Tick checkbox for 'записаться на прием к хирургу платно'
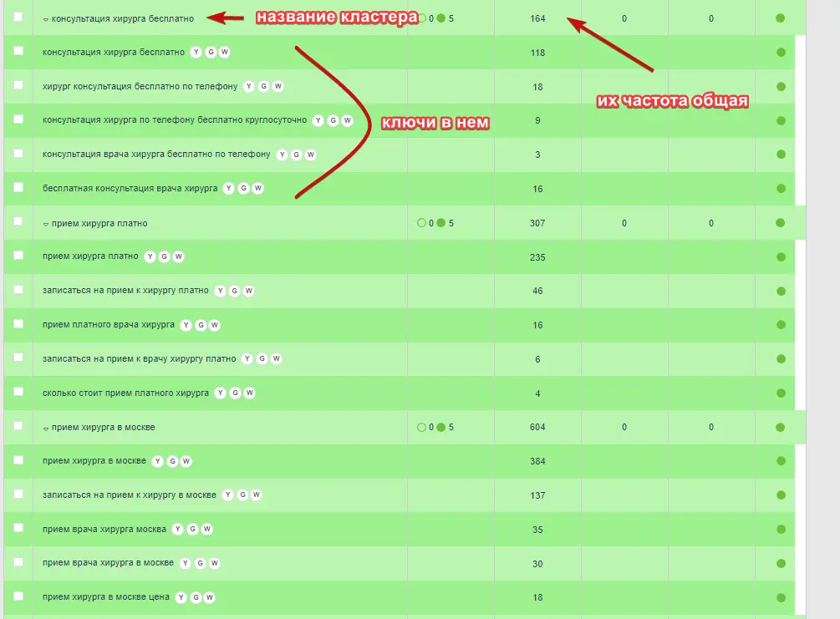 coord(18,290)
